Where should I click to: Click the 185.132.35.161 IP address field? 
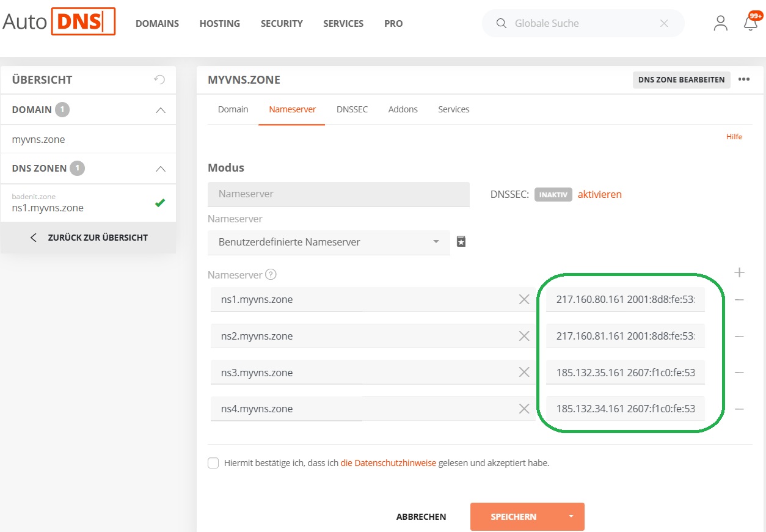coord(626,373)
